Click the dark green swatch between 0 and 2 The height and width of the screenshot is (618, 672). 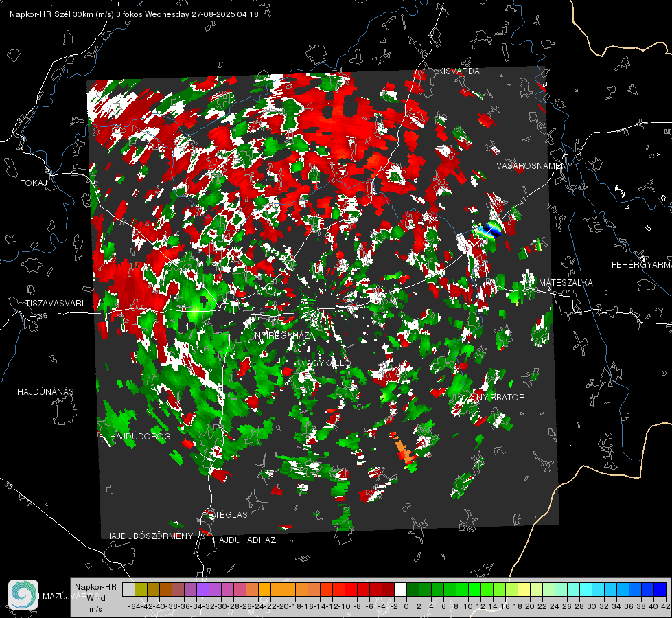tap(413, 589)
